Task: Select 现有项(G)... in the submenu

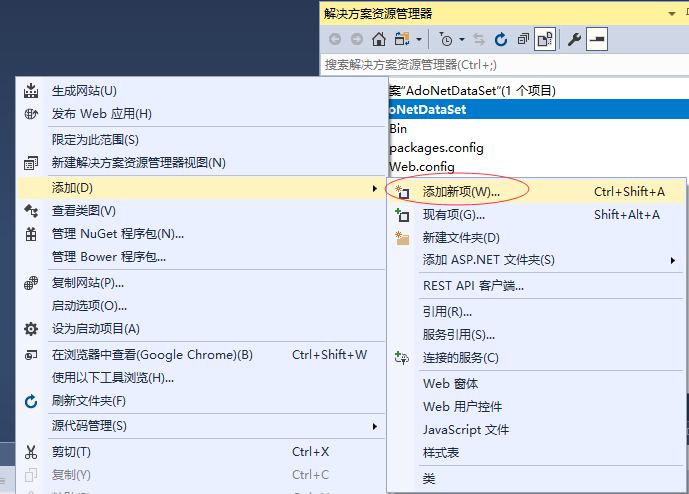Action: coord(453,214)
